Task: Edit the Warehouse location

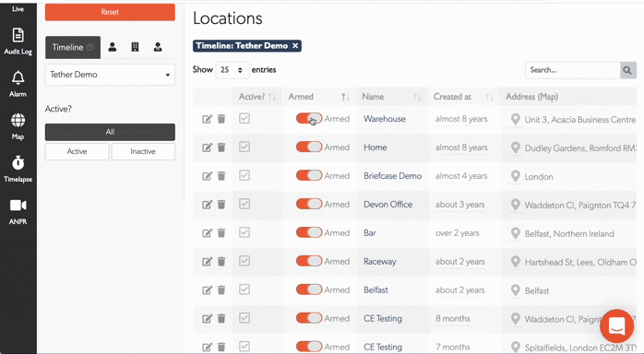Action: pyautogui.click(x=207, y=119)
